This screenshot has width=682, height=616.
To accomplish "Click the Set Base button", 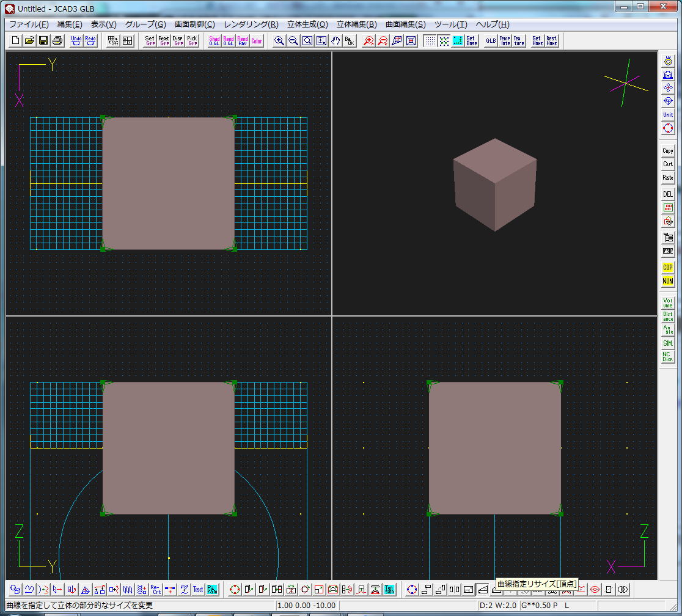I will [472, 40].
